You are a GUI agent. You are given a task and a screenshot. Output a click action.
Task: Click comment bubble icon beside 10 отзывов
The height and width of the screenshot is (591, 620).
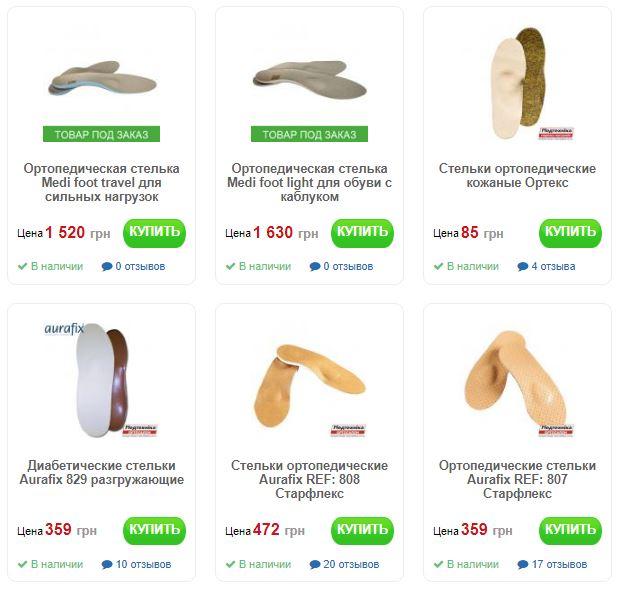[x=107, y=565]
